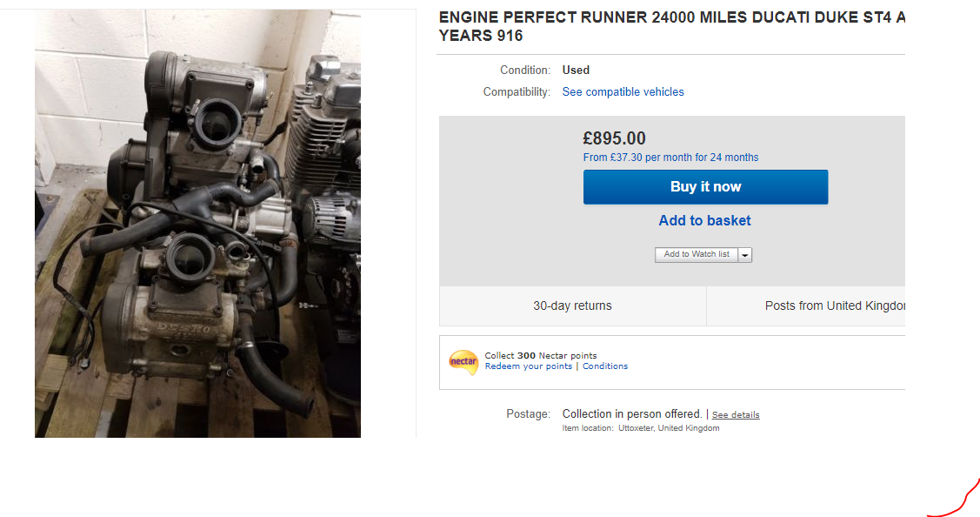Viewport: 980px width, 517px height.
Task: Click the Uttoxeter item location text
Action: (x=668, y=428)
